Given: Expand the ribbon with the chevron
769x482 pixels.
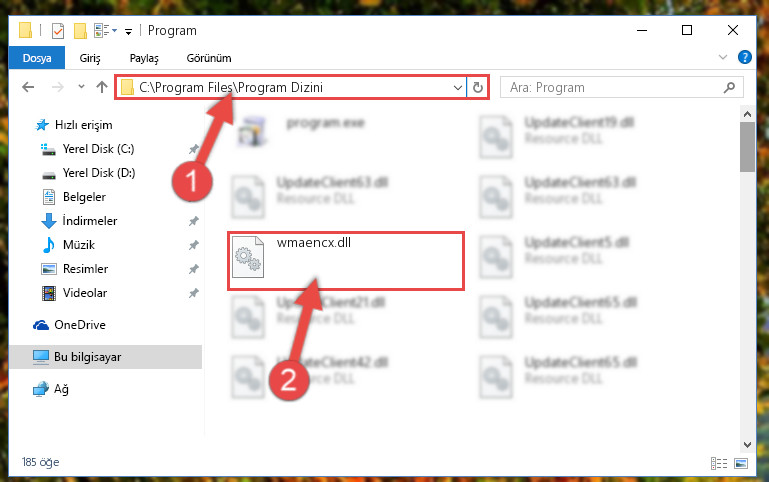Looking at the screenshot, I should pos(723,57).
